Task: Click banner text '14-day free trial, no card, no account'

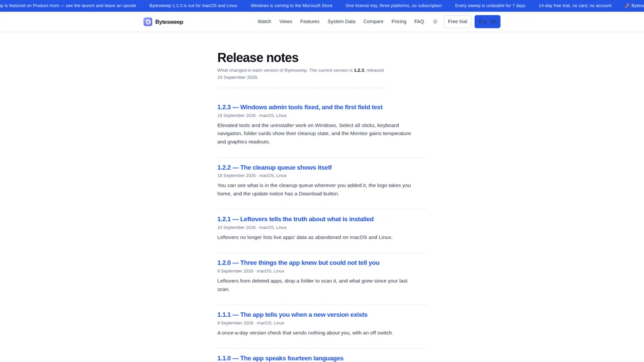Action: click(575, 6)
